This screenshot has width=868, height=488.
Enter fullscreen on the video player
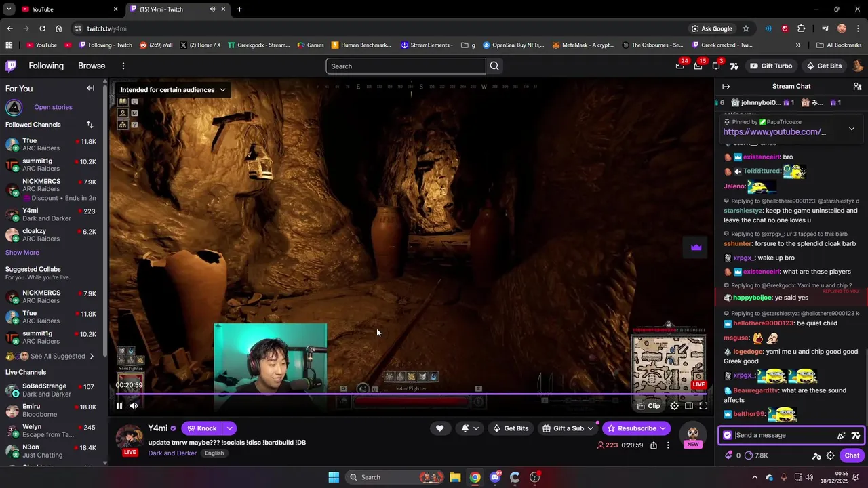point(703,406)
